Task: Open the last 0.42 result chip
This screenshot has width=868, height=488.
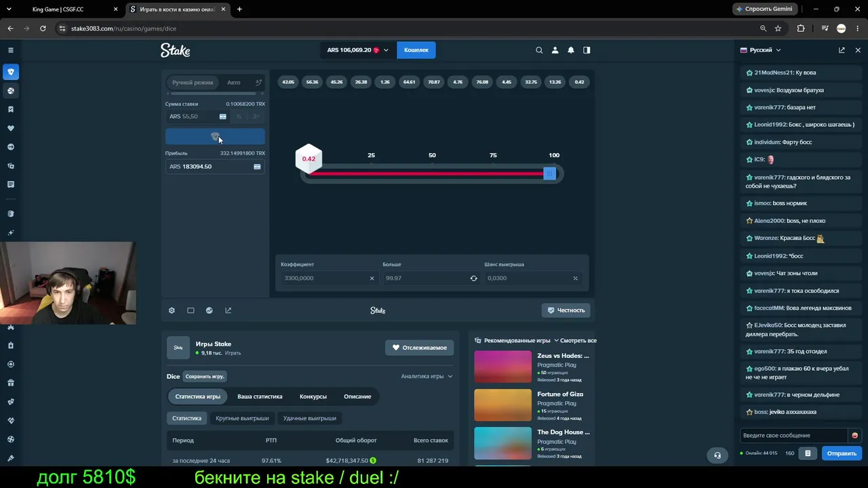Action: 579,82
